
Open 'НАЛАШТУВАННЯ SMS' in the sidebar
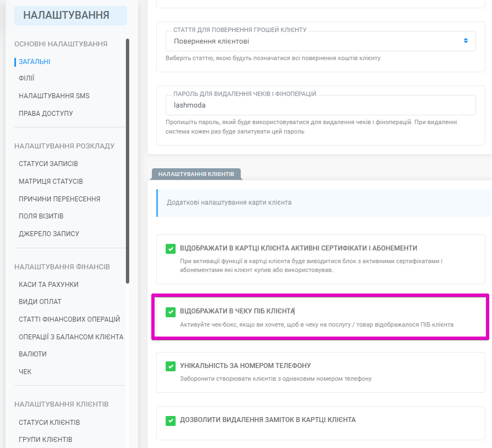(x=54, y=96)
